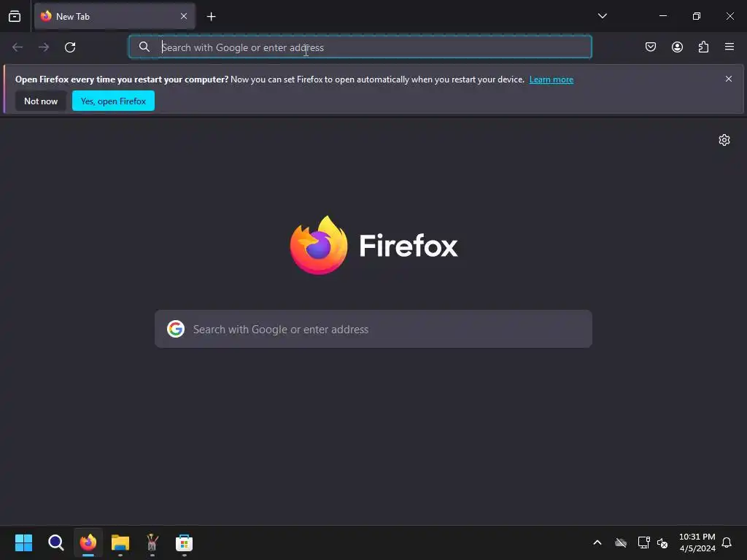Dismiss notification with Not now
Viewport: 747px width, 560px height.
click(x=41, y=101)
